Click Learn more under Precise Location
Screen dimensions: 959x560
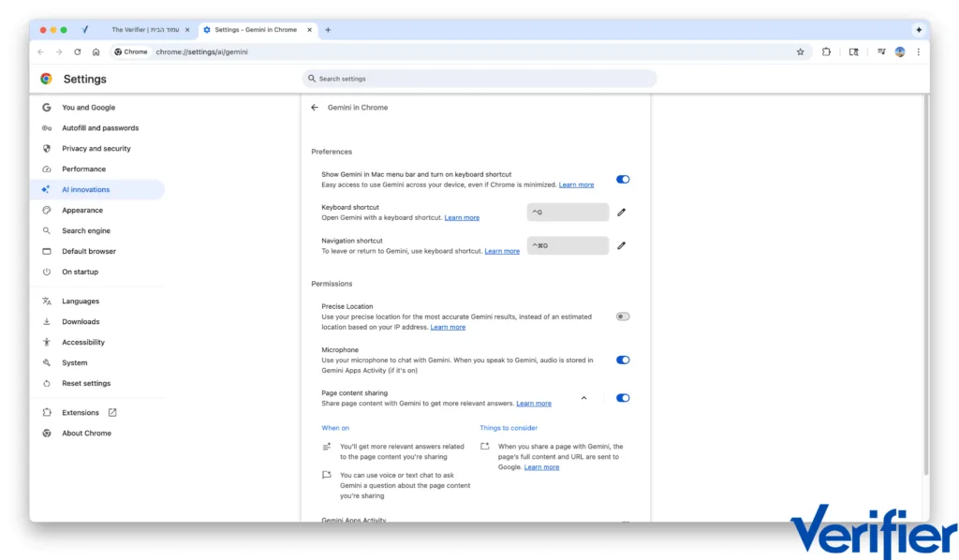point(448,327)
